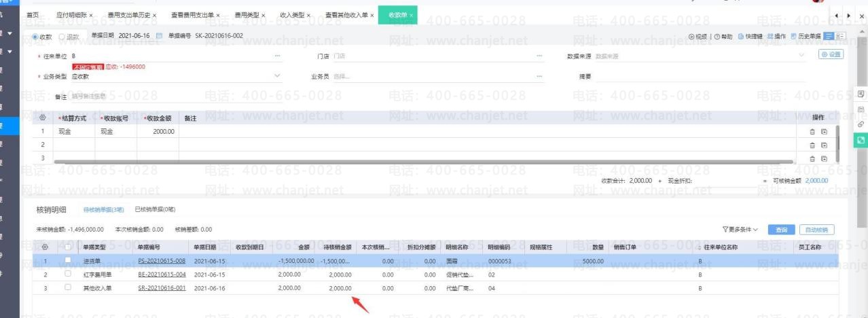Click the ellipsis picker for 门店
This screenshot has width=868, height=318.
539,55
